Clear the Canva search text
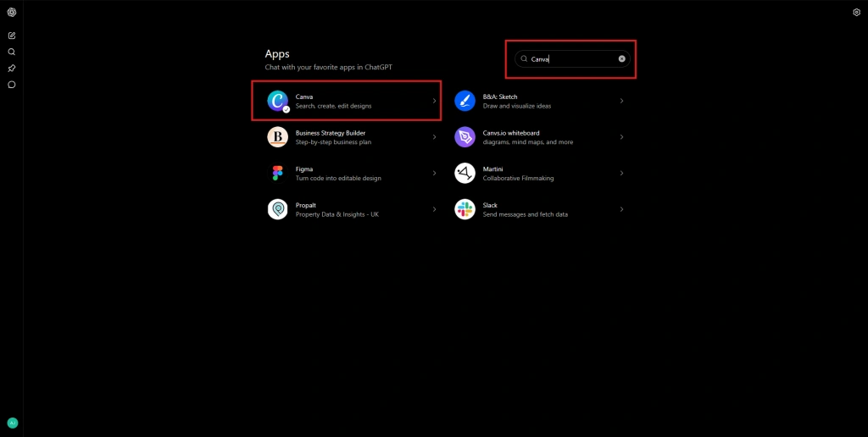 [621, 58]
